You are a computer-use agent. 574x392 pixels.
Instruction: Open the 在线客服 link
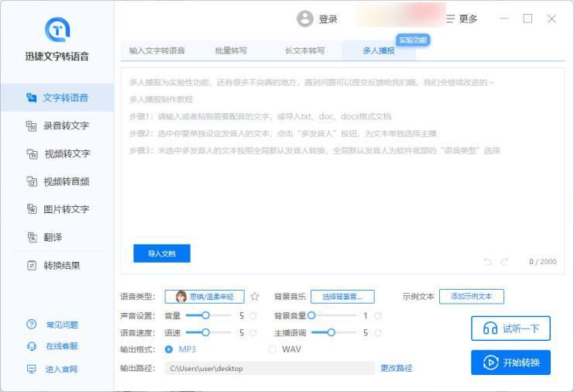tap(62, 346)
